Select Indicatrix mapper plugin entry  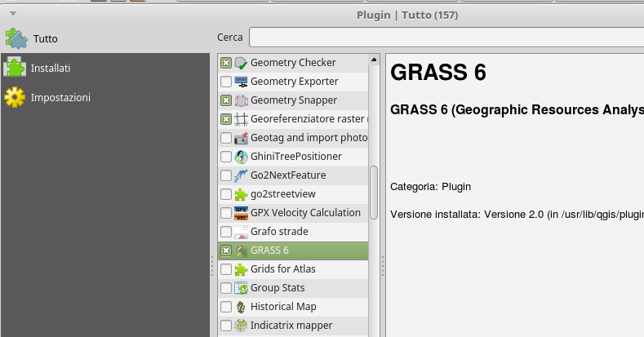293,326
